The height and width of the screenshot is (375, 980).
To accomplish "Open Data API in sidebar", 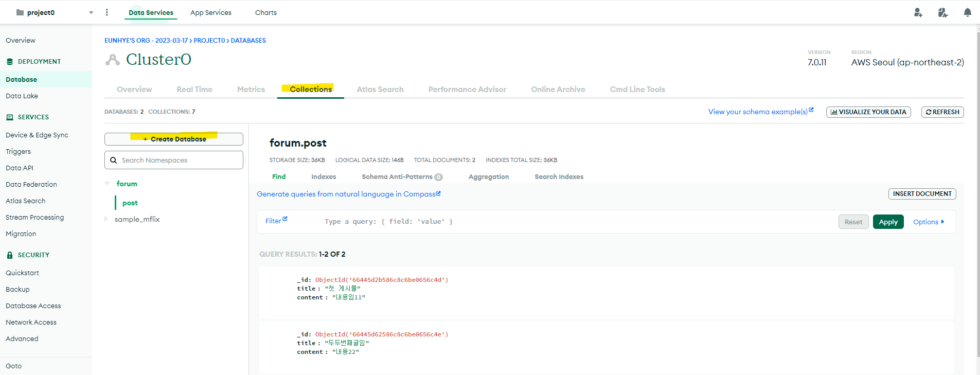I will (20, 168).
